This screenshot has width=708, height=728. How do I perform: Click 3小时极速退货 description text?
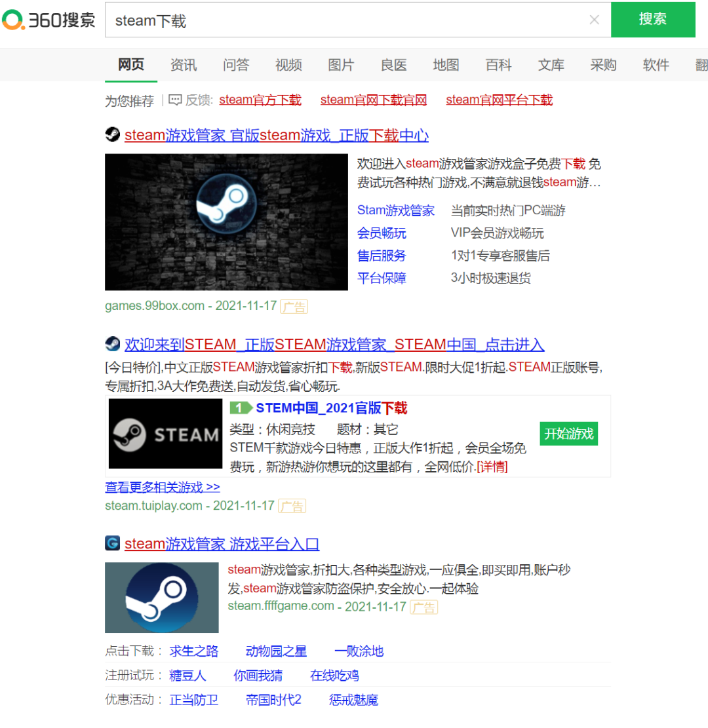[x=490, y=278]
